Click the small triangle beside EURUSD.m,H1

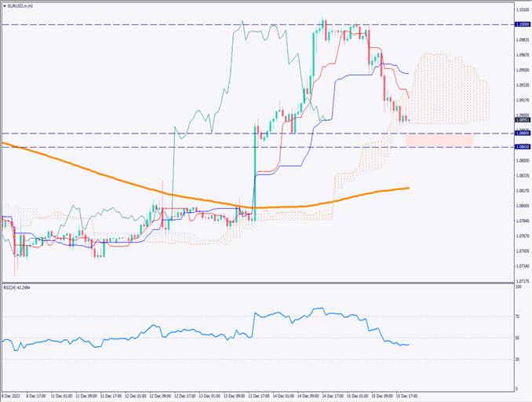tap(4, 5)
